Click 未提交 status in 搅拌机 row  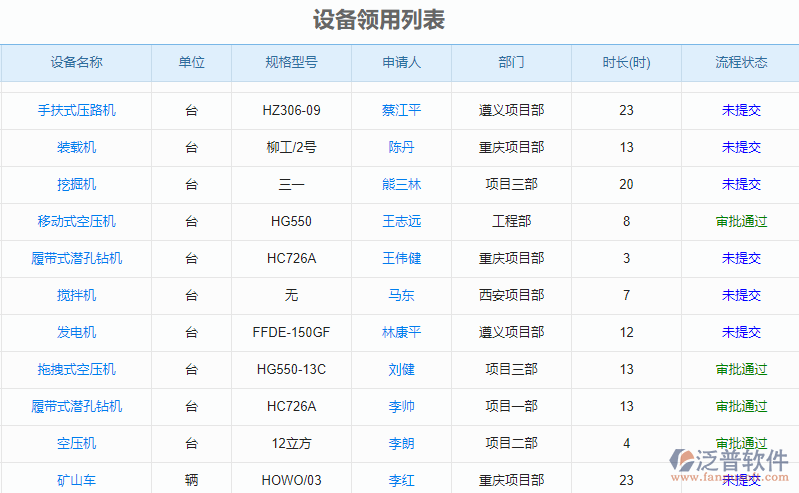[x=741, y=295]
